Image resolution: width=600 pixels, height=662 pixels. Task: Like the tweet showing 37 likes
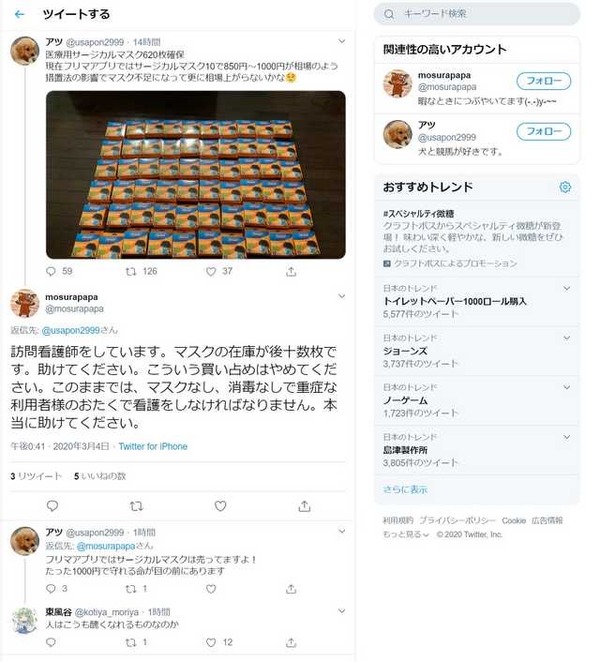click(x=211, y=271)
